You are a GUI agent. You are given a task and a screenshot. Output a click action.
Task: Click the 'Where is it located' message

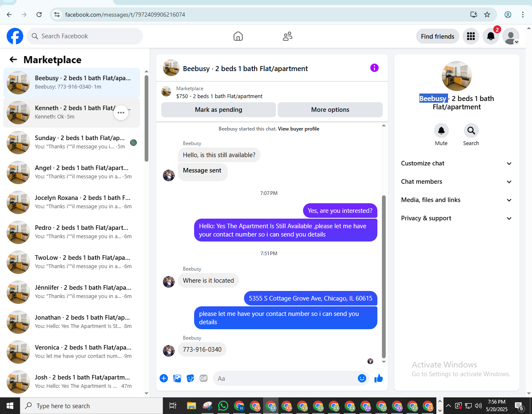point(208,281)
